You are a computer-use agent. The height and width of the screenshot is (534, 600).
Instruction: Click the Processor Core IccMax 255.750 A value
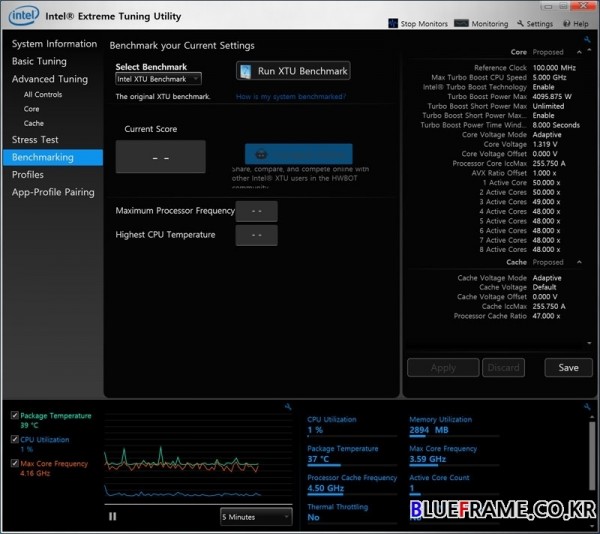point(549,163)
